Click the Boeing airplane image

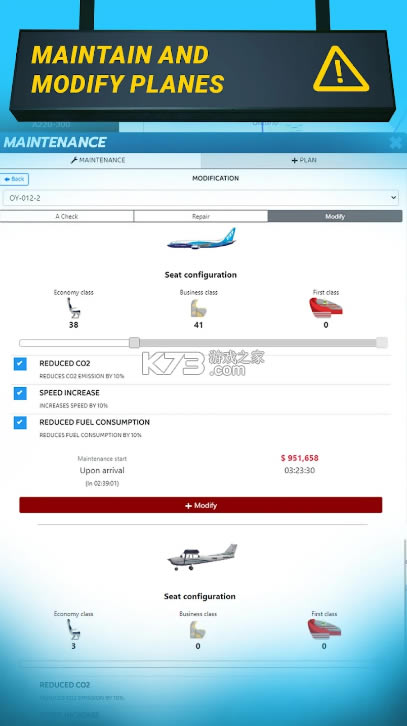click(x=201, y=239)
